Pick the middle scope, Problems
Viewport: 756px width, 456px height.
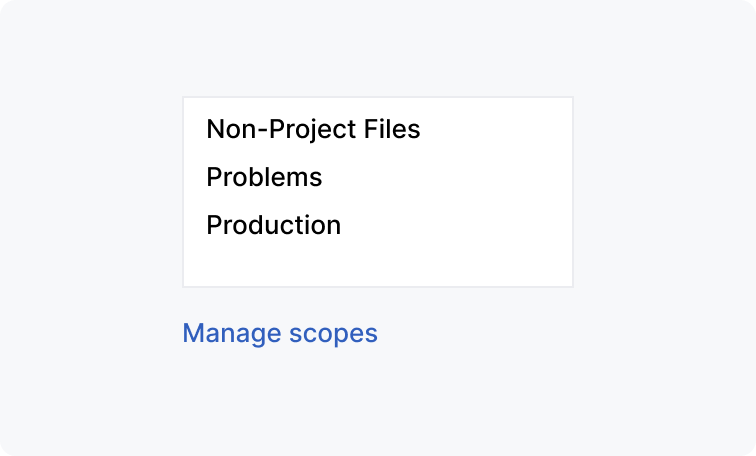(264, 177)
